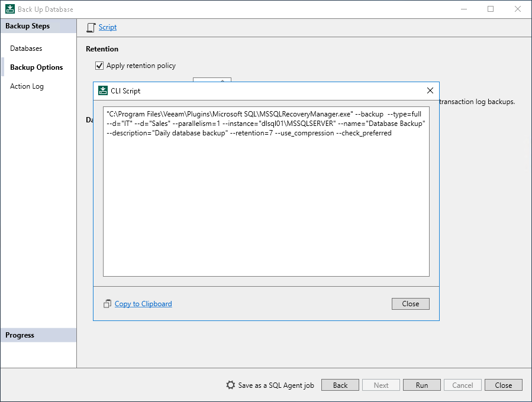This screenshot has height=402, width=532.
Task: Close the CLI Script dialog via its Close button
Action: [410, 303]
